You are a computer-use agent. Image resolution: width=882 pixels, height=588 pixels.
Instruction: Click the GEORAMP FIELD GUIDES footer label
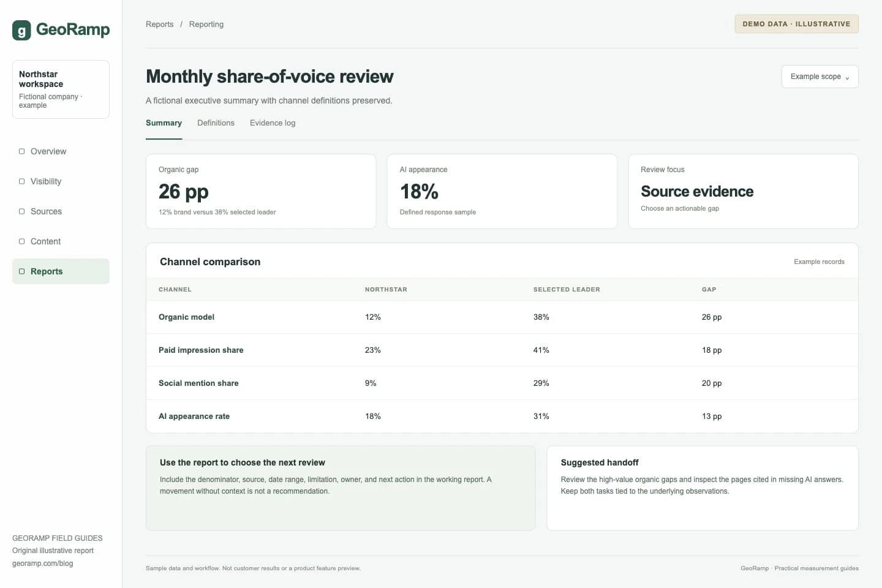(x=58, y=538)
